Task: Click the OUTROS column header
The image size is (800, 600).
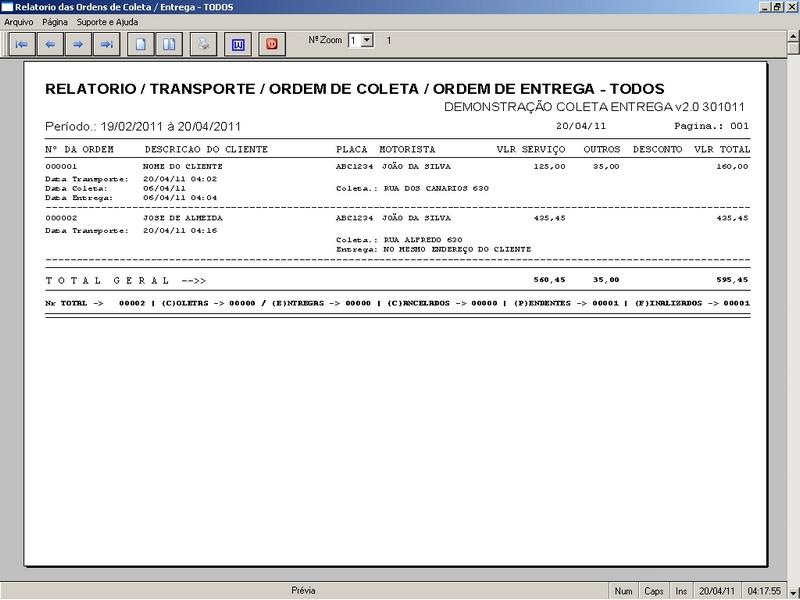Action: pyautogui.click(x=602, y=149)
